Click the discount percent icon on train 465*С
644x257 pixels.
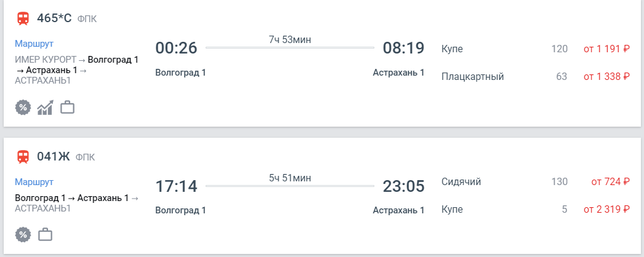point(23,108)
